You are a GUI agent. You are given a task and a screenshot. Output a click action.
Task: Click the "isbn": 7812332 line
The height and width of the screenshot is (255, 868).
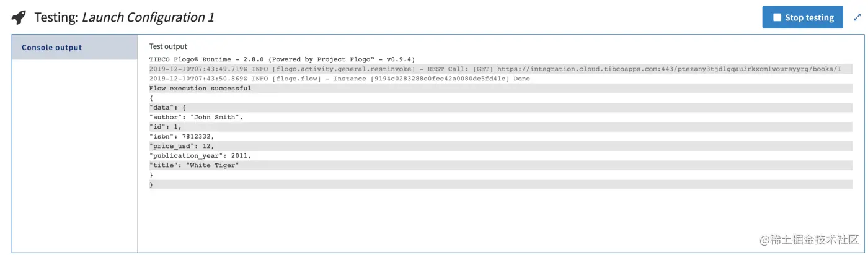pyautogui.click(x=182, y=137)
